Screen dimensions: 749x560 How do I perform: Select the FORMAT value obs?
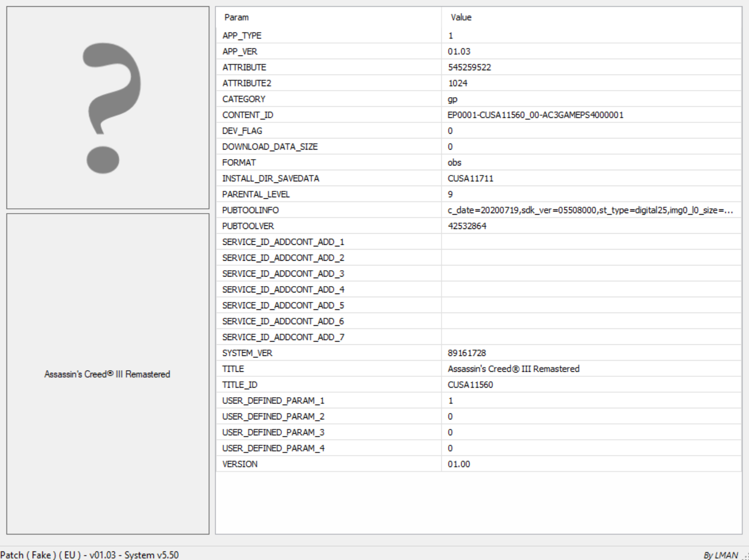pyautogui.click(x=454, y=162)
